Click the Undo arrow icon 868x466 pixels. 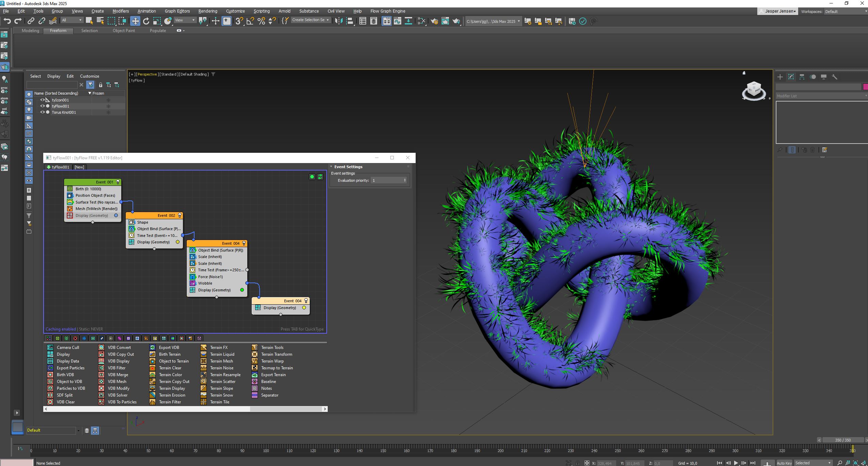tap(7, 21)
